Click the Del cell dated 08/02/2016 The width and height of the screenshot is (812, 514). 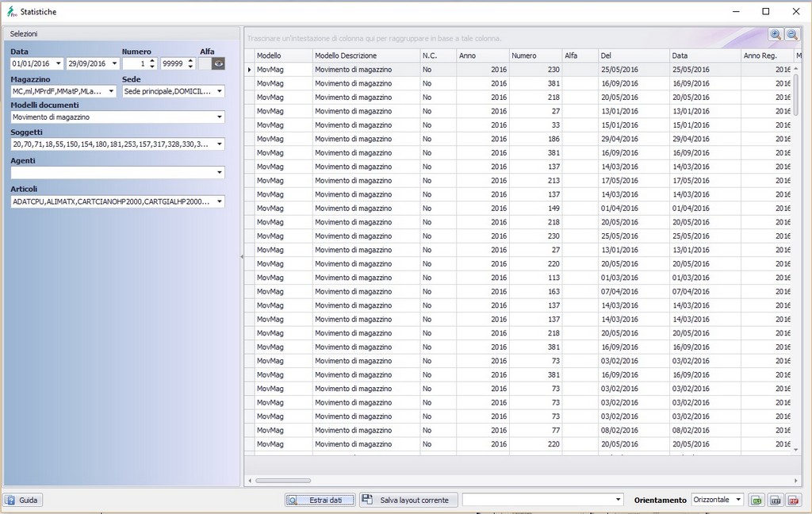point(634,430)
